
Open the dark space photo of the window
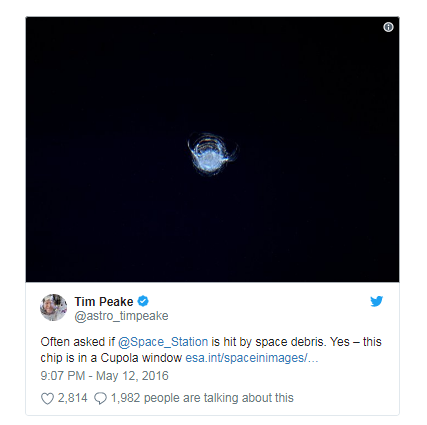point(212,149)
